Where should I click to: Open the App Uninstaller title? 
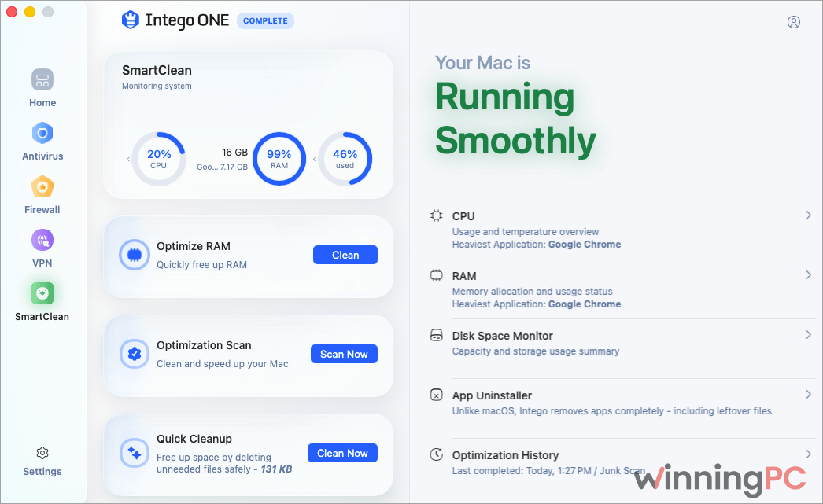point(492,395)
